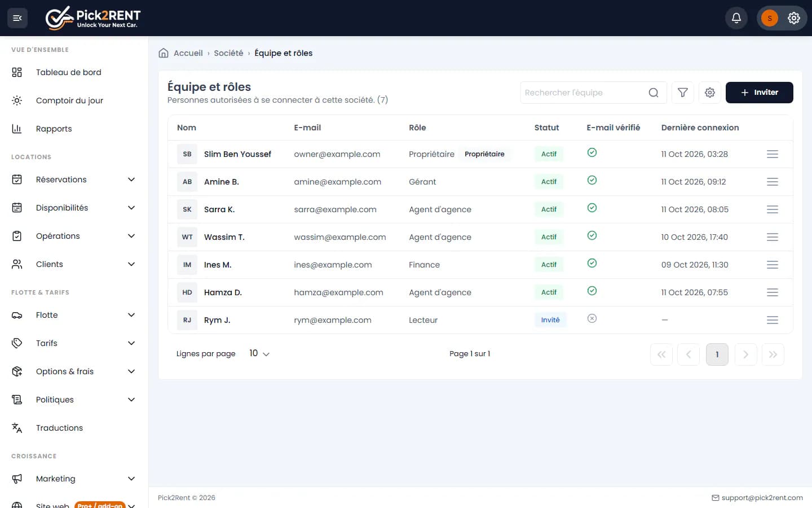The height and width of the screenshot is (508, 812).
Task: Expand the Opérations menu
Action: click(74, 236)
